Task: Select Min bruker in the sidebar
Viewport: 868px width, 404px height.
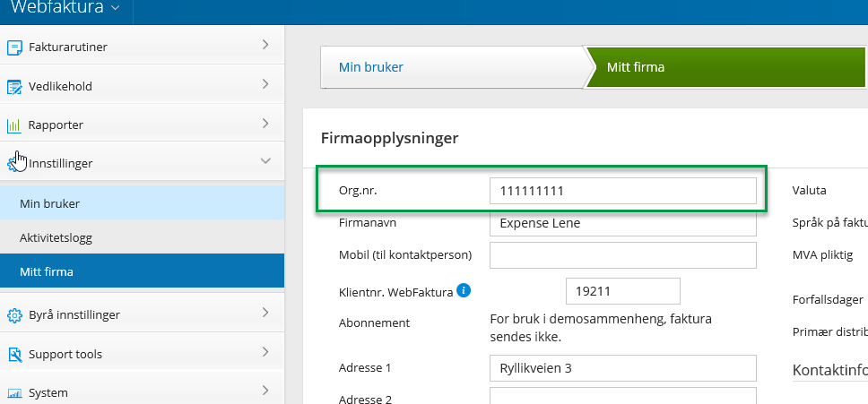Action: (49, 203)
